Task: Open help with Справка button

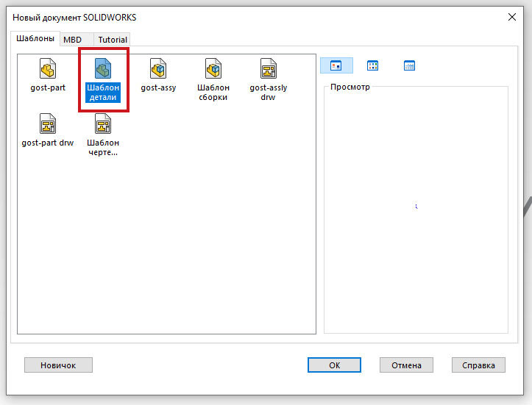Action: [478, 365]
